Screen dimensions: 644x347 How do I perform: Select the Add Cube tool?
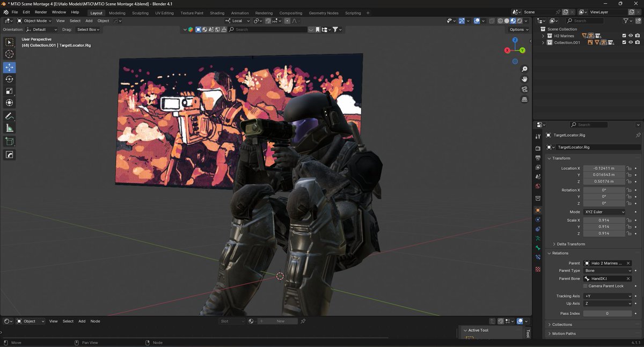click(10, 141)
